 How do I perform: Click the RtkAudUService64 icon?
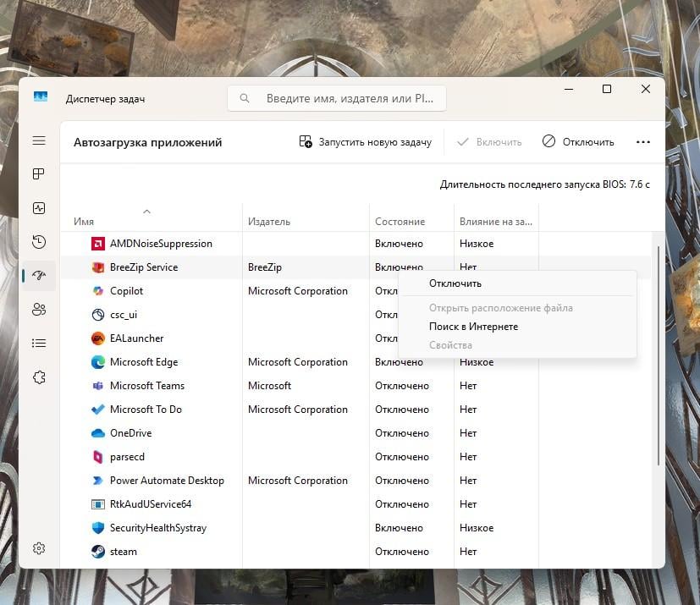(x=98, y=504)
